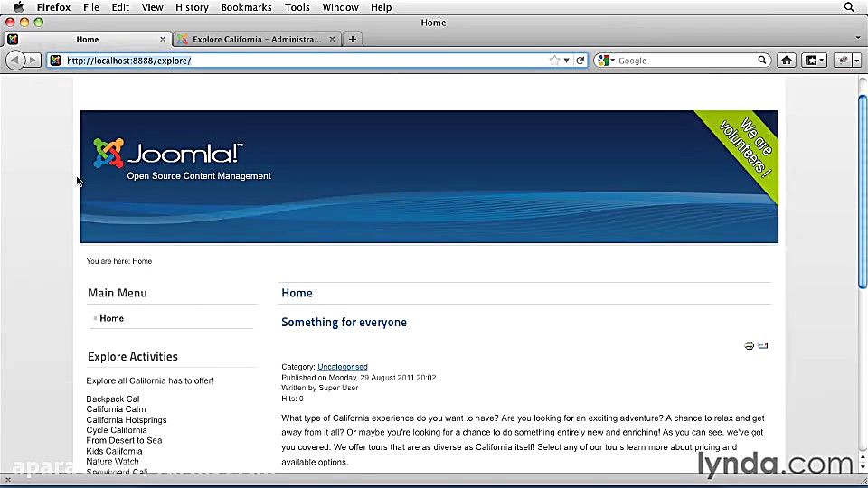The width and height of the screenshot is (868, 488).
Task: Close the status bar with x icon
Action: click(x=8, y=480)
